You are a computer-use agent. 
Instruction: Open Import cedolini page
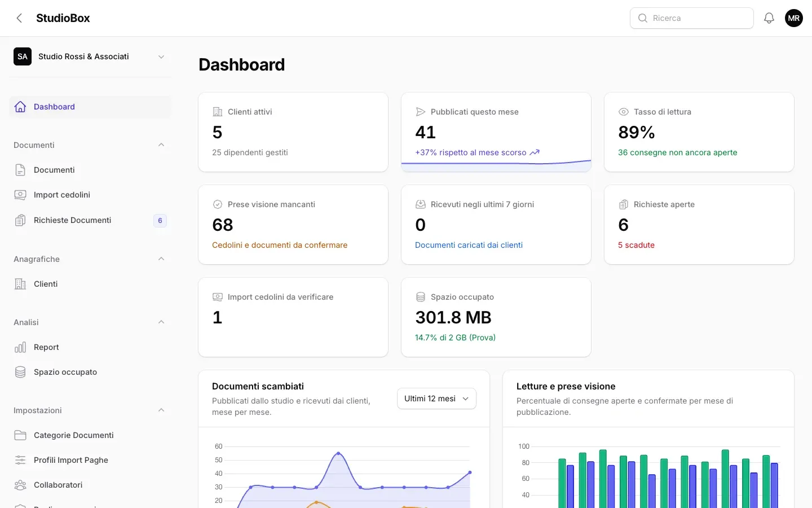pyautogui.click(x=90, y=195)
